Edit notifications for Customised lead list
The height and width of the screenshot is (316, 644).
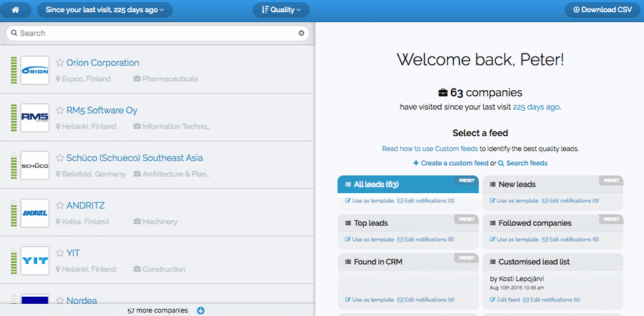click(552, 300)
